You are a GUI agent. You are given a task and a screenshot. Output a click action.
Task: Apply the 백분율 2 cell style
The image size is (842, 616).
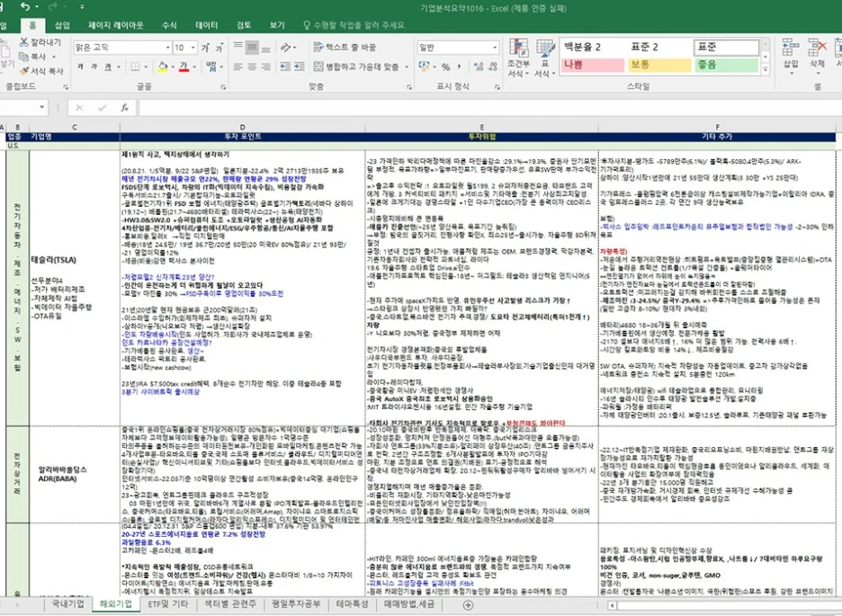click(592, 48)
